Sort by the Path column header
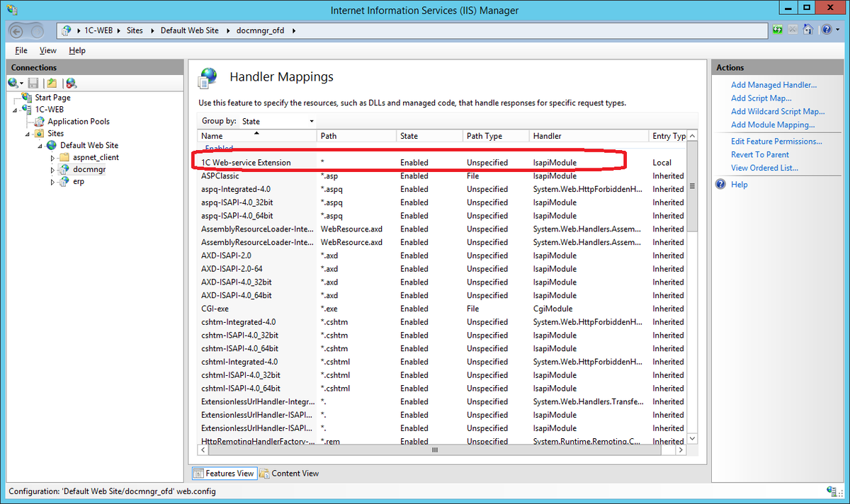850x504 pixels. pos(356,135)
